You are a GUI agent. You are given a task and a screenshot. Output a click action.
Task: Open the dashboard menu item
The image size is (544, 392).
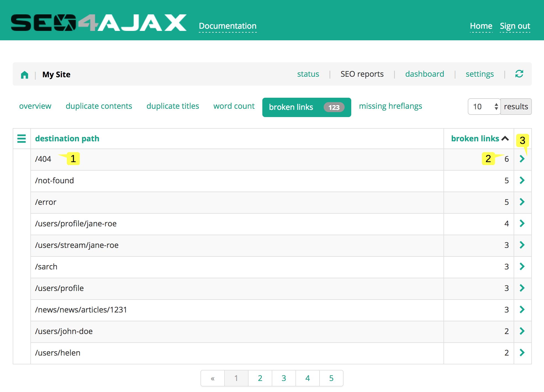[x=424, y=74]
